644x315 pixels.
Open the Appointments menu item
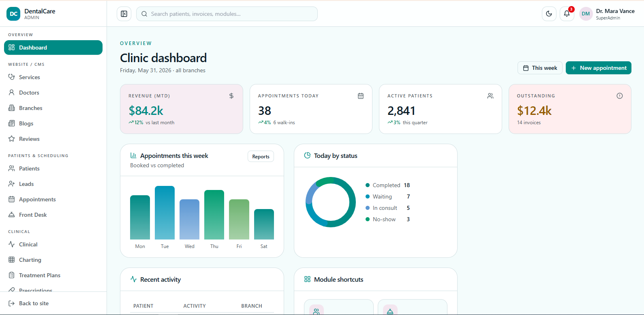(53, 199)
